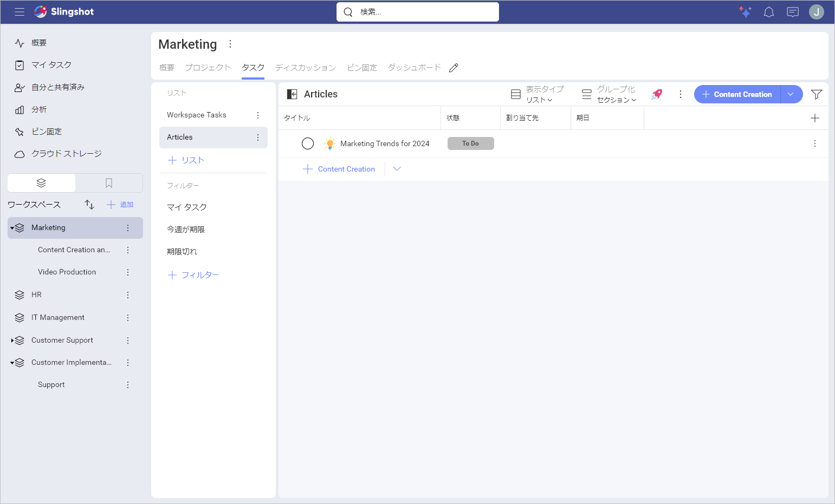
Task: Collapse the Customer Implementa... workspace
Action: 12,363
